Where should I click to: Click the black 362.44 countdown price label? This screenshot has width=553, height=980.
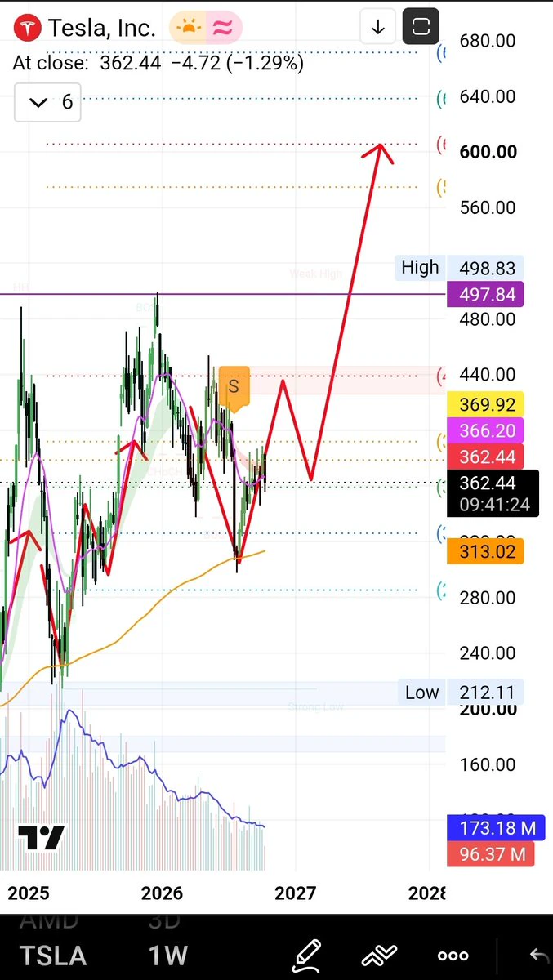pyautogui.click(x=493, y=494)
